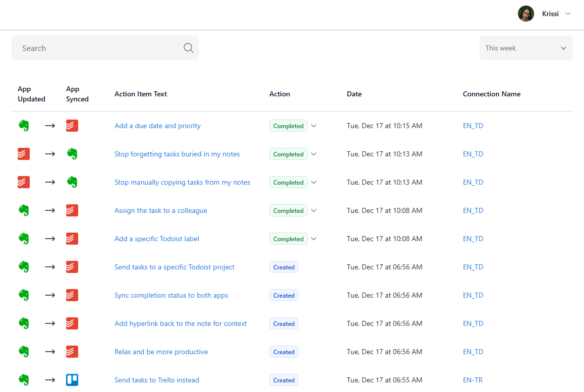
Task: Open 'Sync completion status to both apps'
Action: [x=171, y=295]
